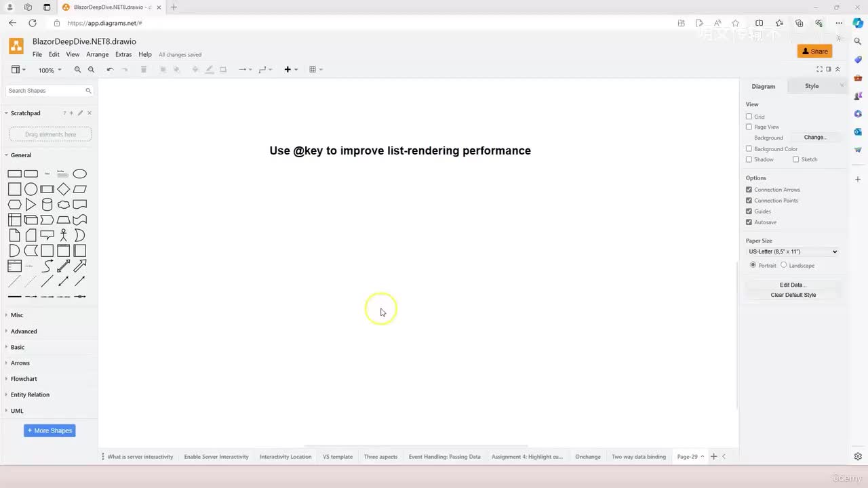
Task: Expand the Entity Relation section
Action: click(30, 394)
